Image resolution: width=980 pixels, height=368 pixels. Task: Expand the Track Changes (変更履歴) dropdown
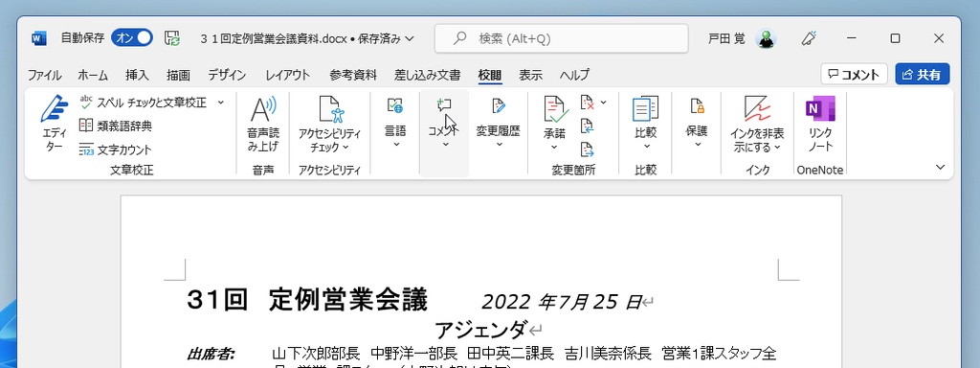point(498,145)
